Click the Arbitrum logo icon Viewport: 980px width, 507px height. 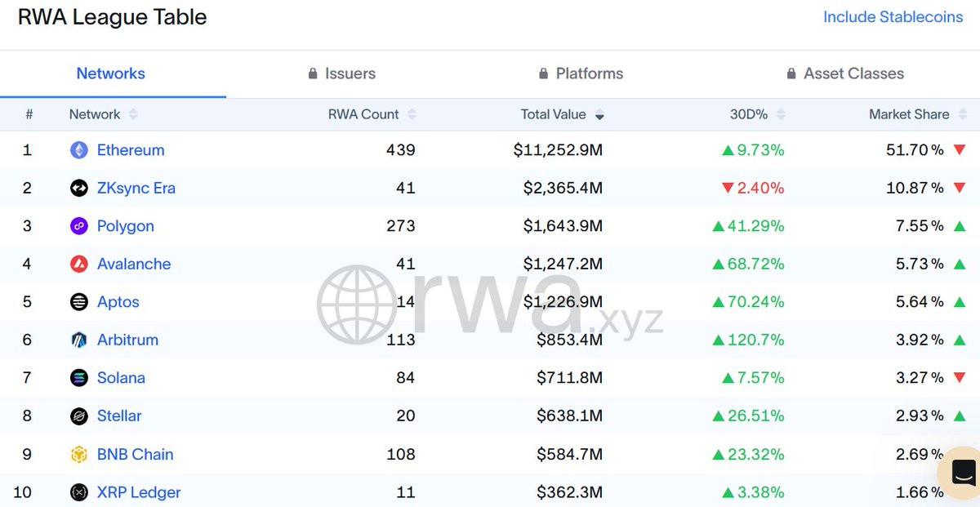tap(79, 340)
